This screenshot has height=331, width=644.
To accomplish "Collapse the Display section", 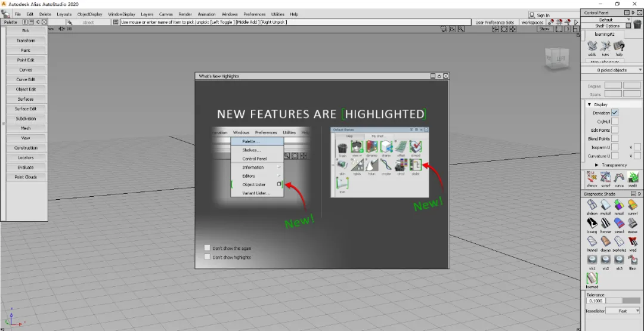I will click(x=589, y=104).
